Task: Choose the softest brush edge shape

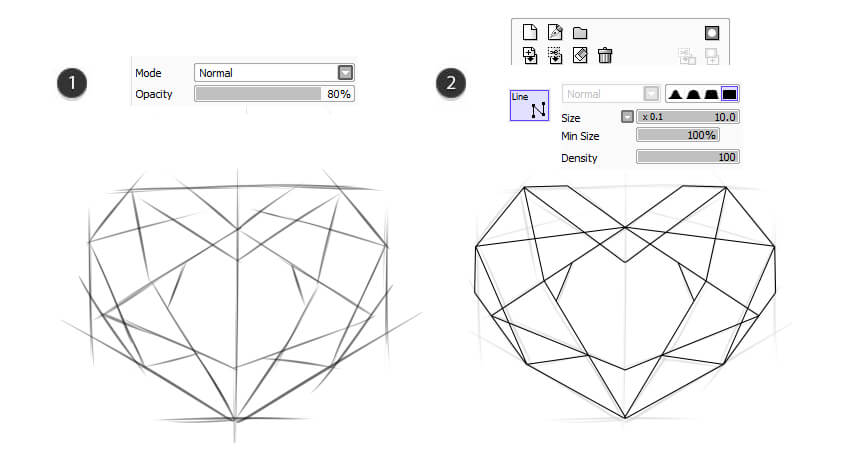Action: pos(675,94)
